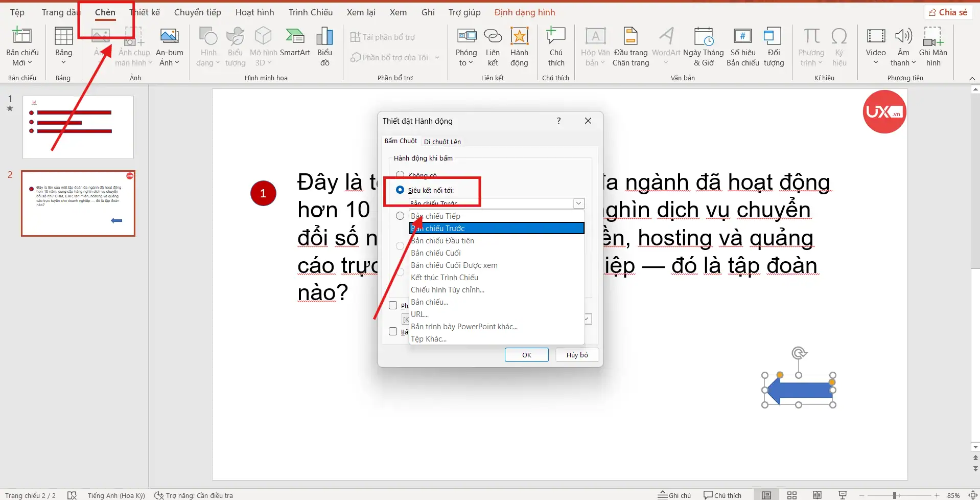Insert a Mô hình 3D model
Image resolution: width=980 pixels, height=500 pixels.
(263, 46)
